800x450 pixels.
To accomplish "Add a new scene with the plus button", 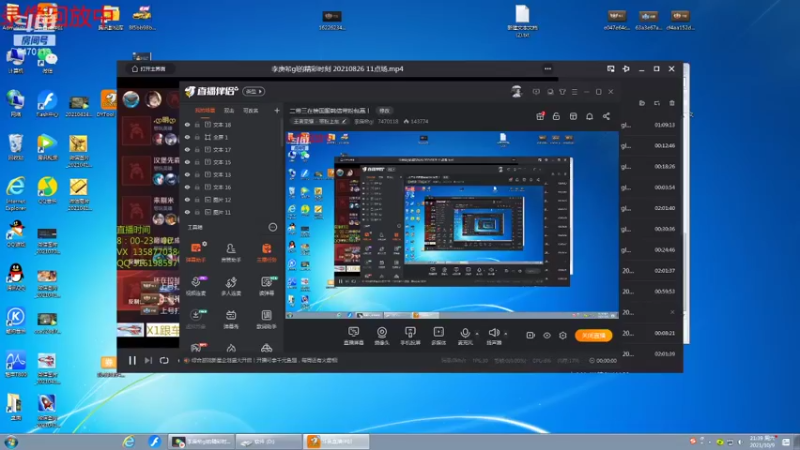I will [x=277, y=111].
